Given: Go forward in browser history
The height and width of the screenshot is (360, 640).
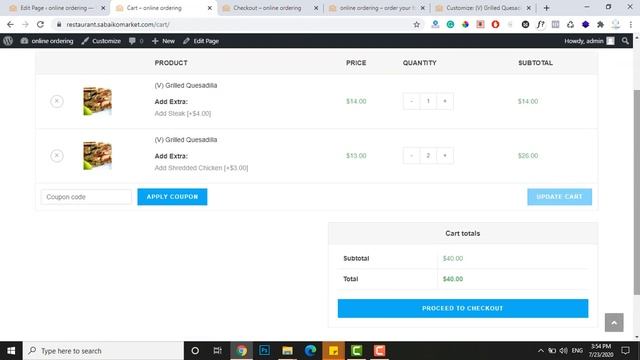Looking at the screenshot, I should tap(25, 24).
